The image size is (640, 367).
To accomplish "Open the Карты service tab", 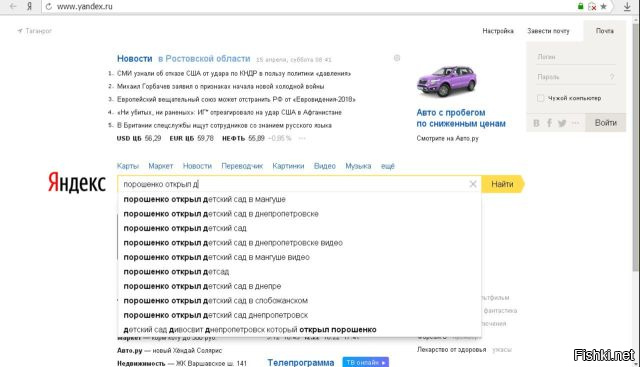I will [x=128, y=166].
